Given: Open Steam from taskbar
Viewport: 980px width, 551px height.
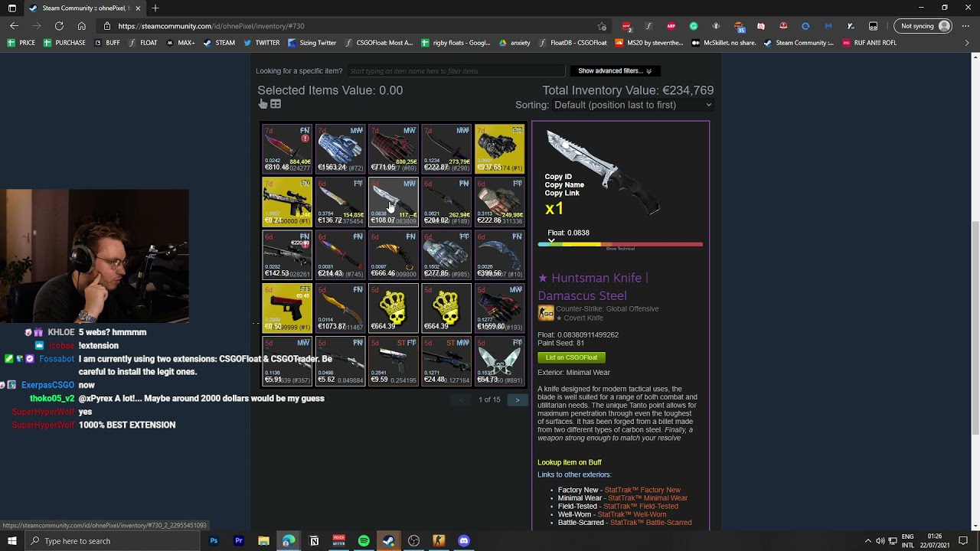Looking at the screenshot, I should (x=389, y=541).
